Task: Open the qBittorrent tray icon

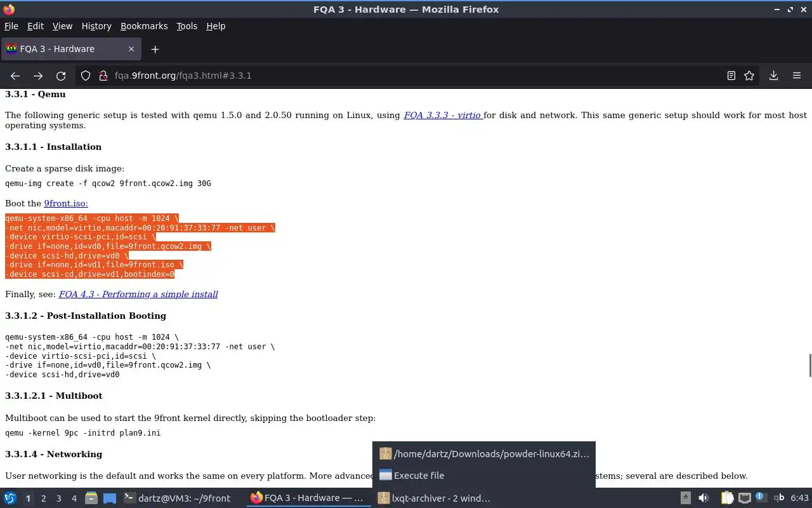Action: tap(779, 498)
